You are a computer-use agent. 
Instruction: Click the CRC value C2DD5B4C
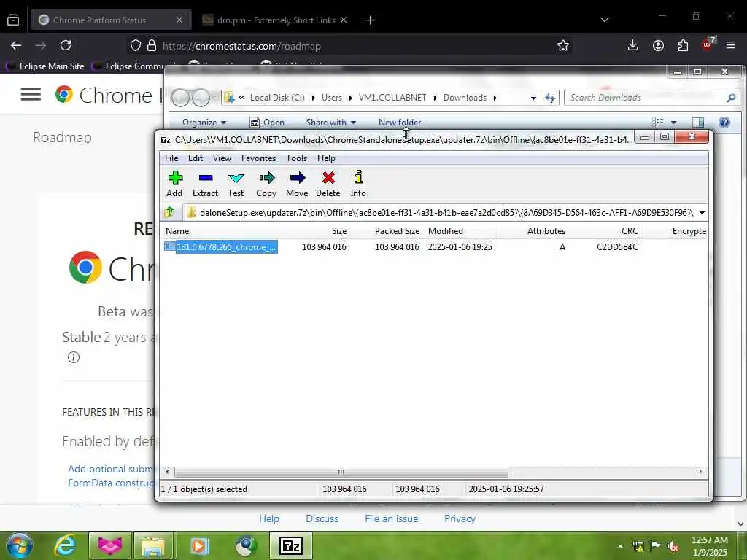617,246
